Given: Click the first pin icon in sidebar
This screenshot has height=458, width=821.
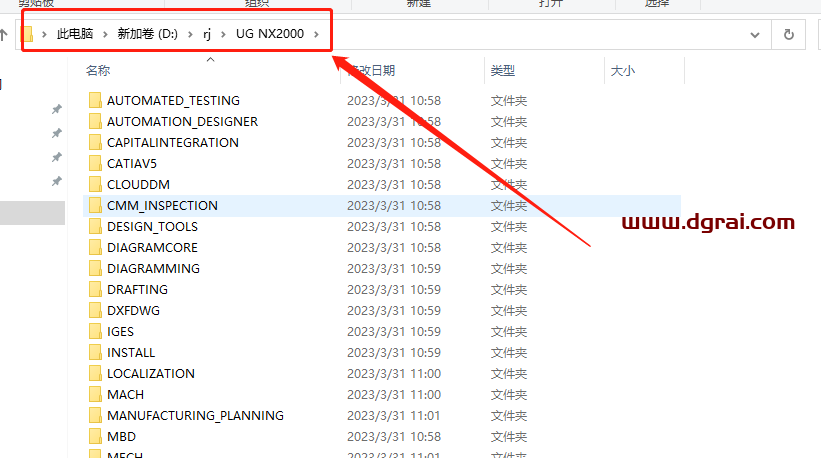Looking at the screenshot, I should (x=57, y=109).
